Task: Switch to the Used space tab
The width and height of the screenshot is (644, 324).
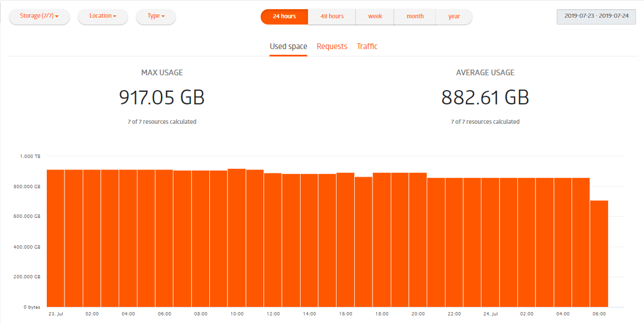Action: click(x=288, y=47)
